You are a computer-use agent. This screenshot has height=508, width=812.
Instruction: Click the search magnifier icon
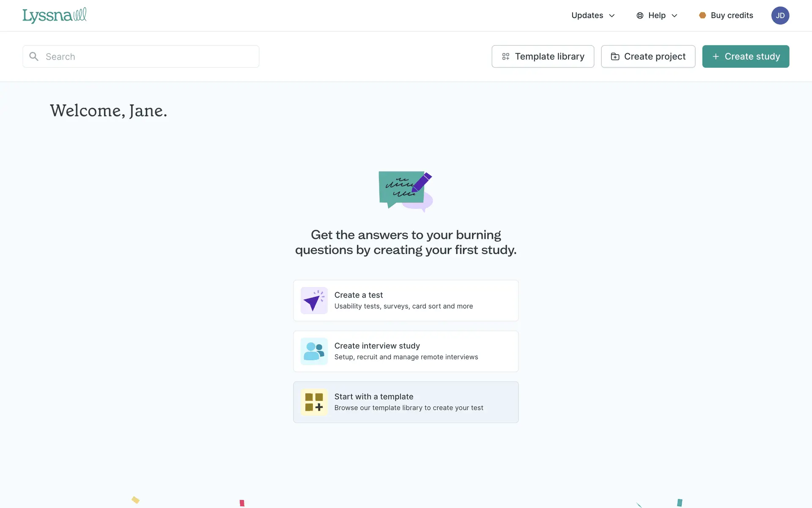pyautogui.click(x=34, y=56)
